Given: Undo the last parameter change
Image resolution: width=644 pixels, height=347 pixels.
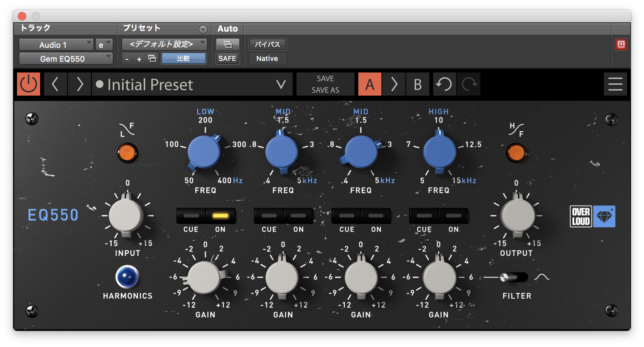Looking at the screenshot, I should pyautogui.click(x=444, y=84).
